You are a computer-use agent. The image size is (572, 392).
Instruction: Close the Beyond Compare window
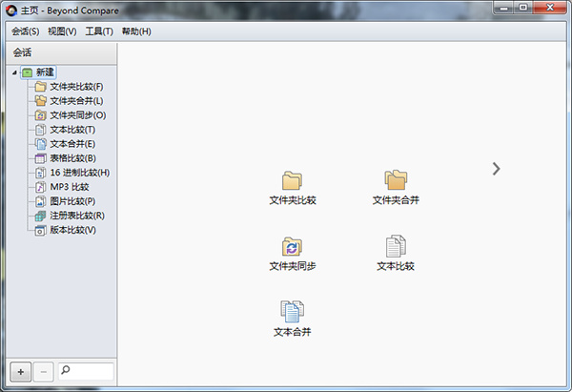pos(550,8)
